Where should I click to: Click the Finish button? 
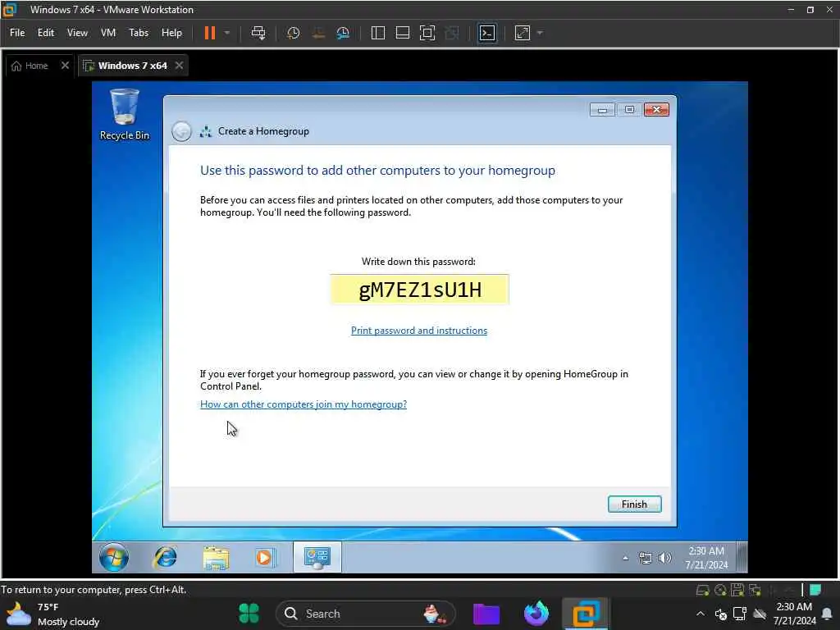click(x=634, y=504)
